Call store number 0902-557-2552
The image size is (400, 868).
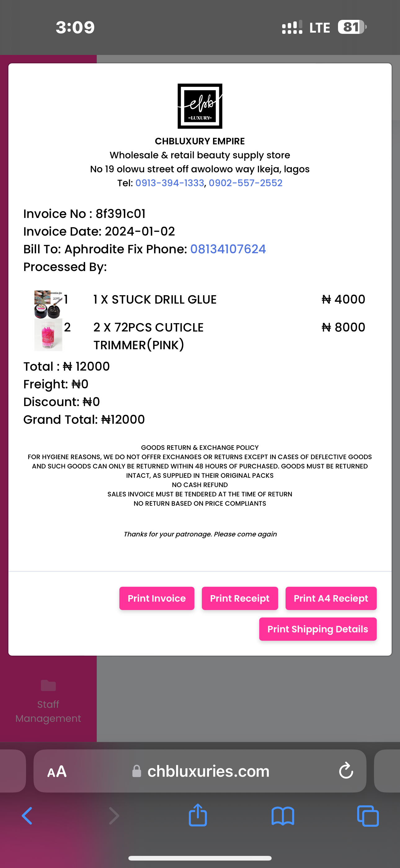[x=246, y=183]
